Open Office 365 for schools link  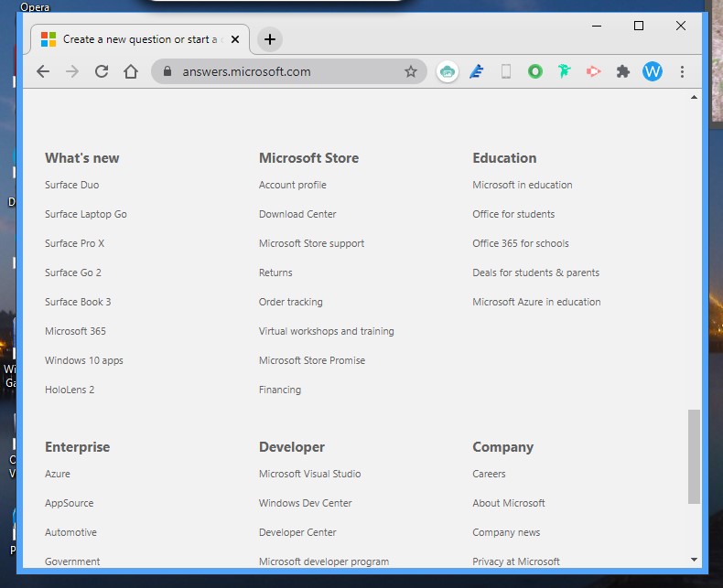point(521,243)
